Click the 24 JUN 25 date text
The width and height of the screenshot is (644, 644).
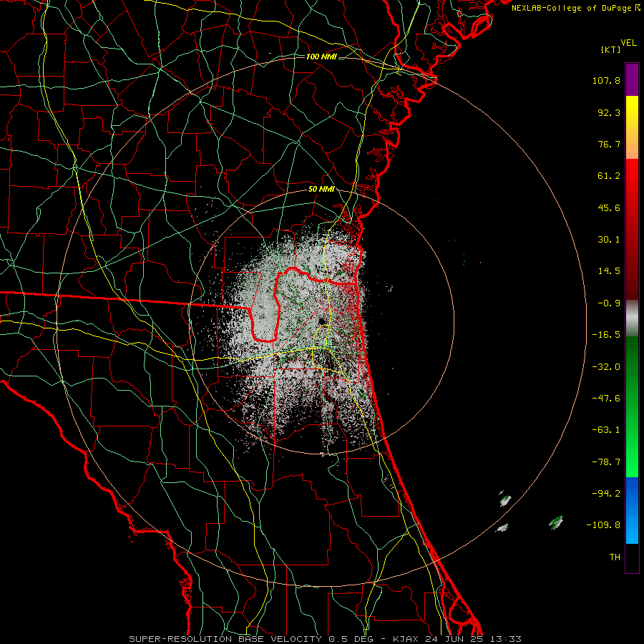[x=455, y=639]
